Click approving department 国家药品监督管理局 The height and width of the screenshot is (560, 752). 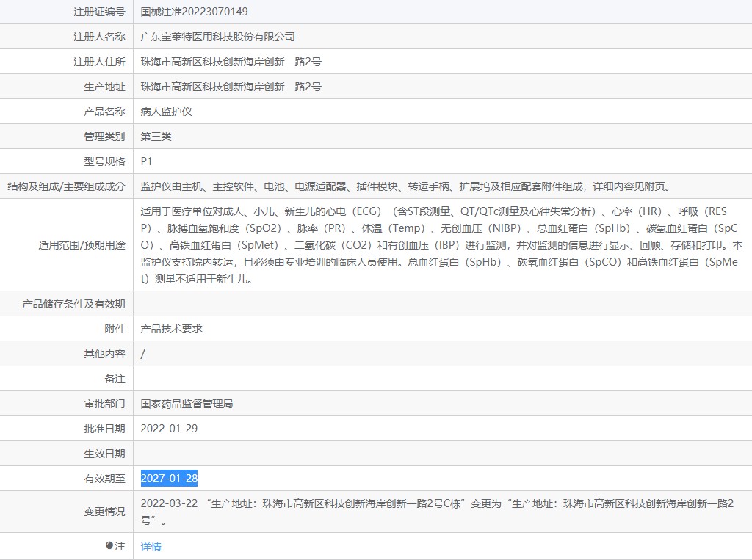click(187, 404)
